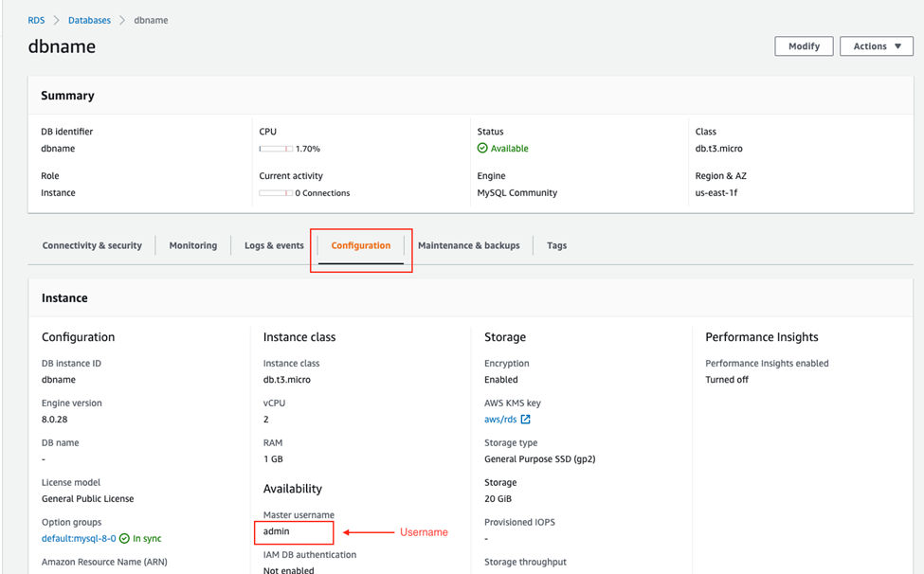924x574 pixels.
Task: Open the default:mysql-8-0 option group link
Action: [x=79, y=539]
